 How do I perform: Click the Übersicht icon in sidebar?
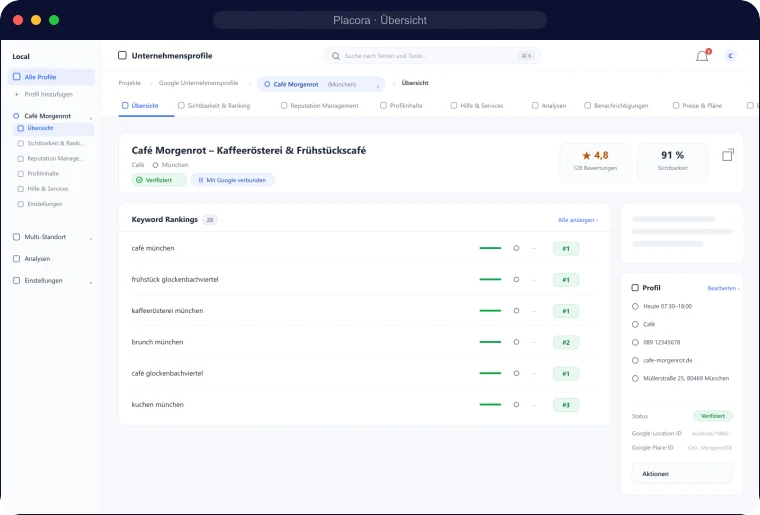(x=20, y=128)
